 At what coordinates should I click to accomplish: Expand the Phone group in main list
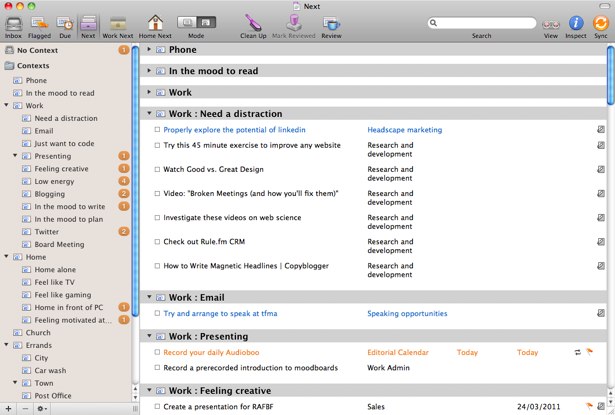[x=149, y=49]
